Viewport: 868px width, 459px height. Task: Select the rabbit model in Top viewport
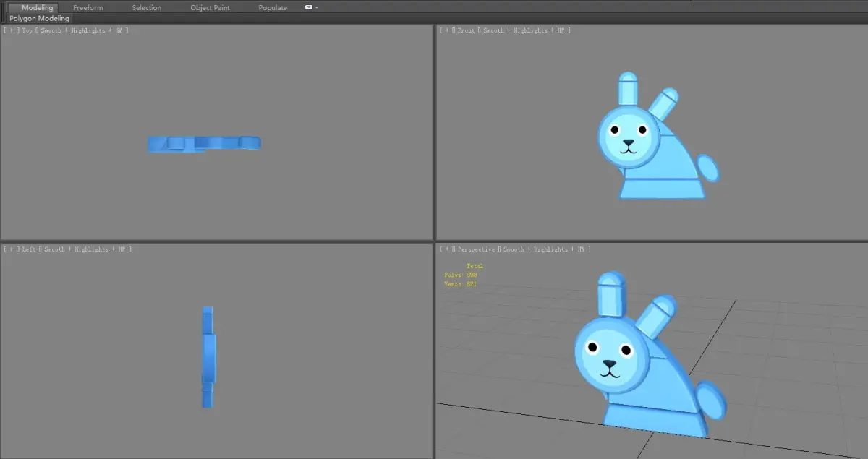pos(205,144)
